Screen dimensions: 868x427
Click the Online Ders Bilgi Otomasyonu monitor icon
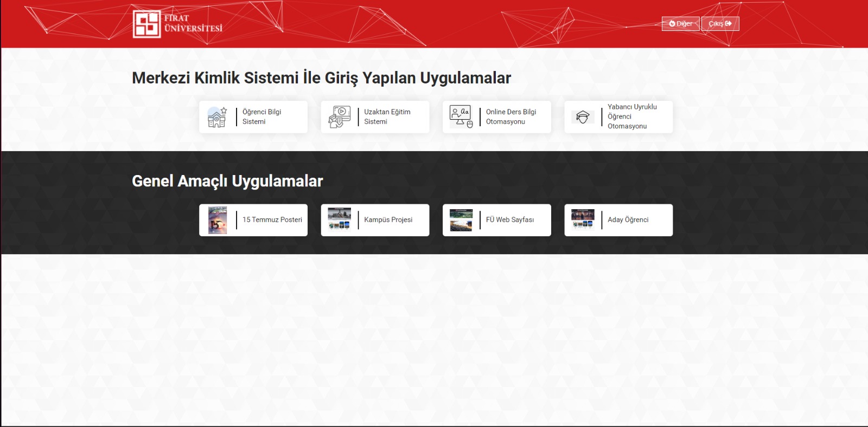coord(461,117)
